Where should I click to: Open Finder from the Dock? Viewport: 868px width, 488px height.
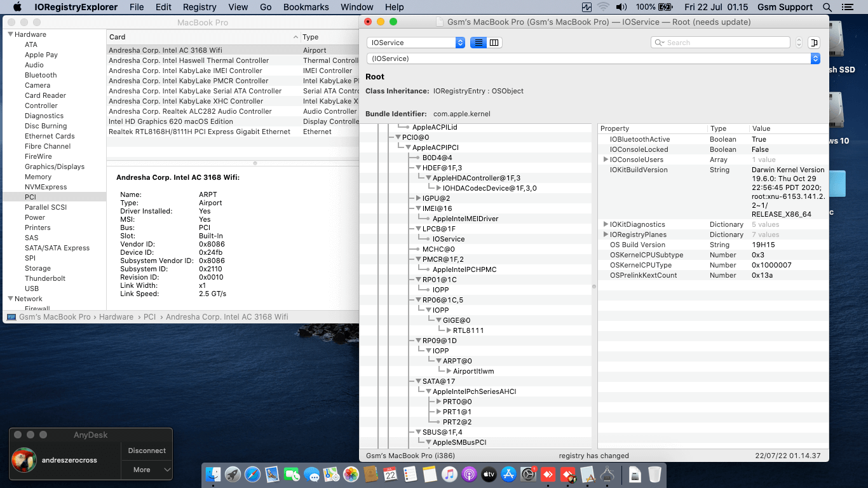214,474
